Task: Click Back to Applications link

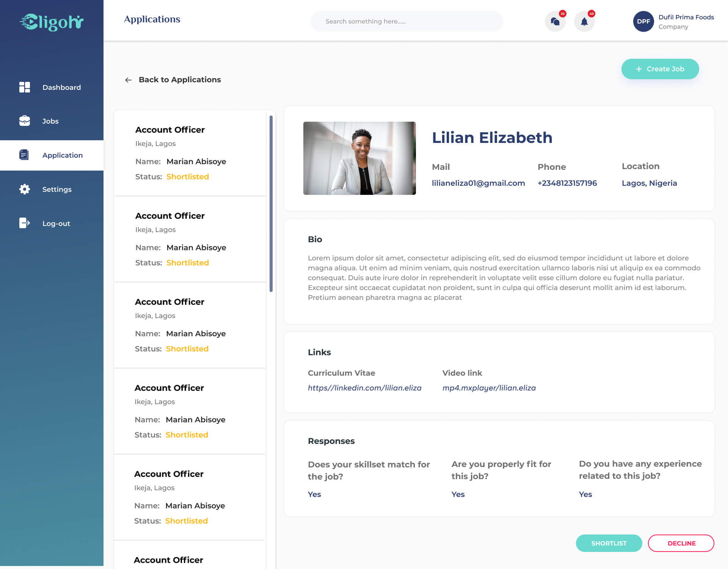Action: [180, 80]
